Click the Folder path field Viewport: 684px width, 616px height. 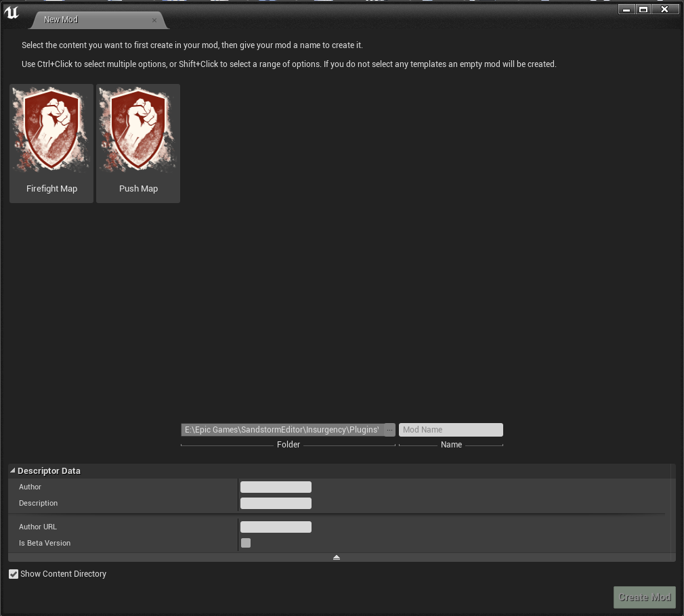click(282, 430)
